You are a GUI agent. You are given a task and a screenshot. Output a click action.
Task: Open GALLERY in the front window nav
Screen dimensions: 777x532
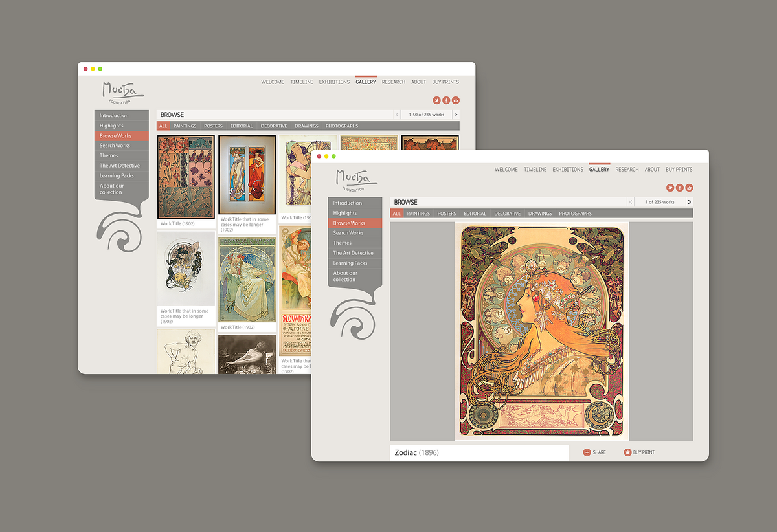pos(600,170)
